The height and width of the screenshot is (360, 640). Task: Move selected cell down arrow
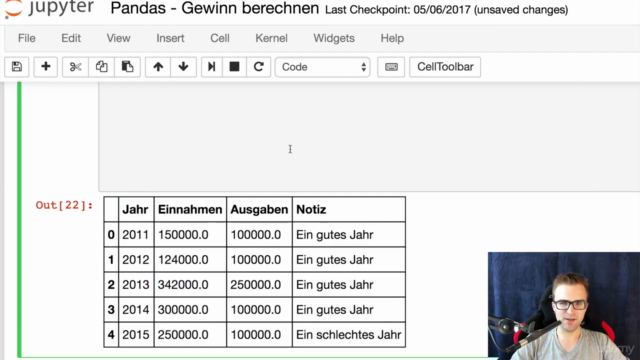(x=183, y=67)
